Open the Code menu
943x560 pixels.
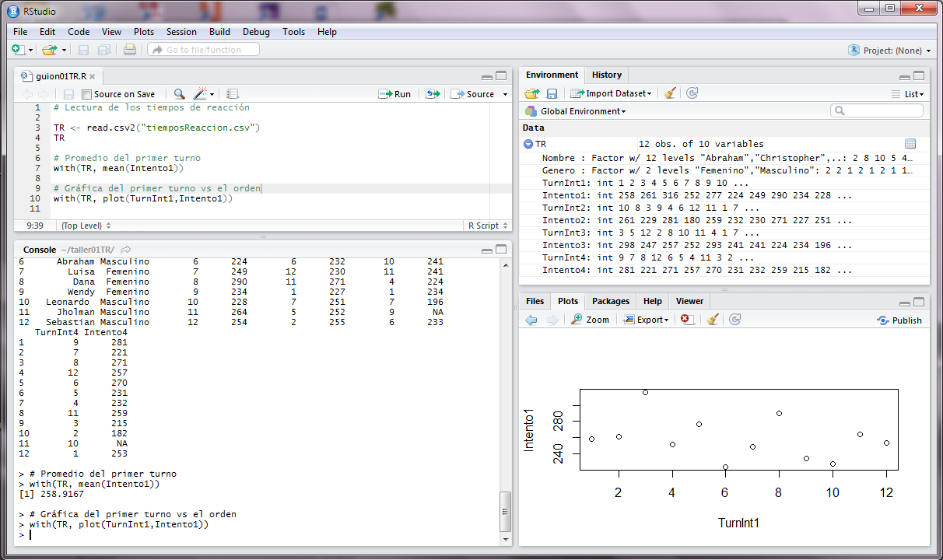tap(79, 32)
